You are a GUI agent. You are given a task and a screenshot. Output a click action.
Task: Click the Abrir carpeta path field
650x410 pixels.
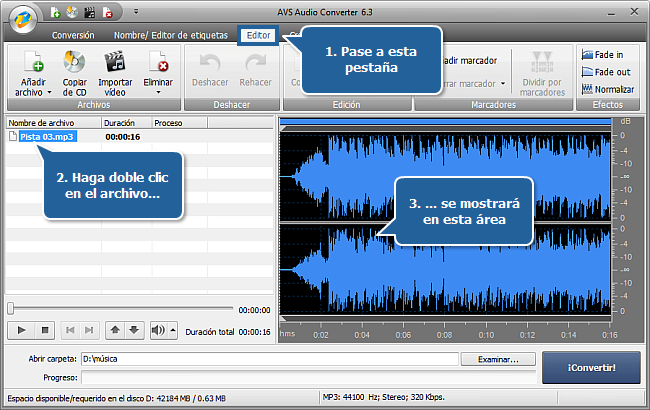[270, 359]
